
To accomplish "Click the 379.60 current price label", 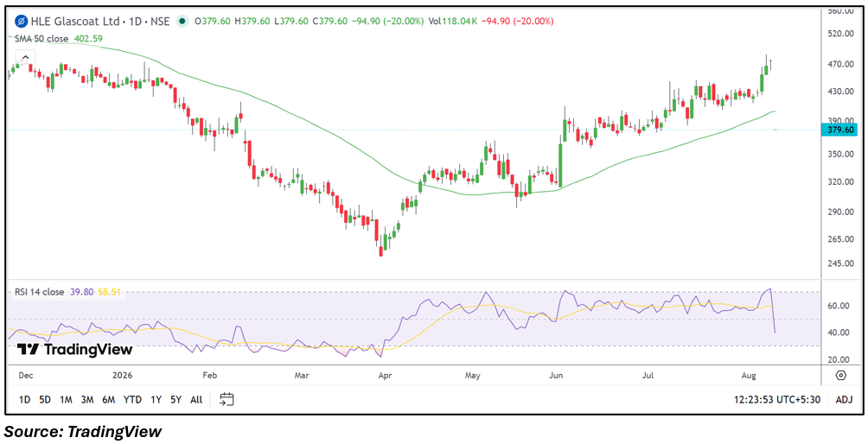I will (841, 130).
